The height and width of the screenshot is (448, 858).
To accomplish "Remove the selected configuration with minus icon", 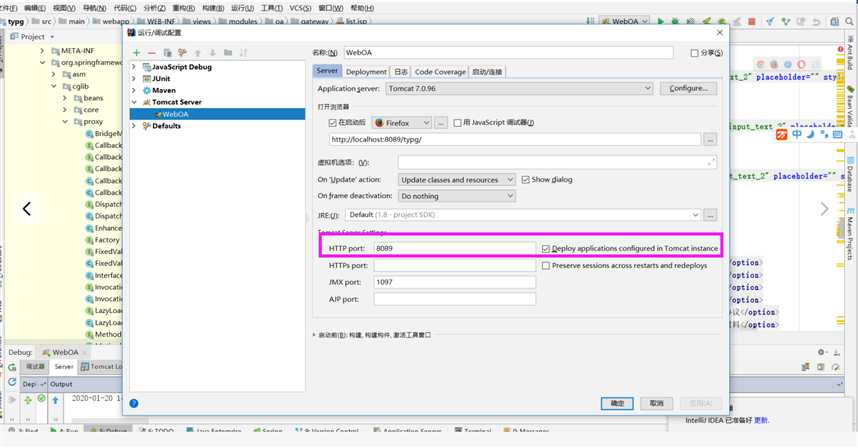I will [152, 53].
